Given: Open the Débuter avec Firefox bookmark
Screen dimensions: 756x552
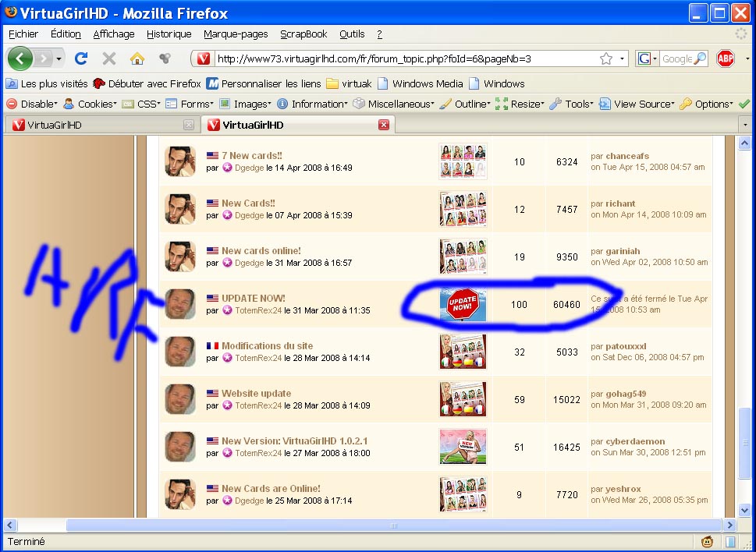Looking at the screenshot, I should tap(147, 83).
